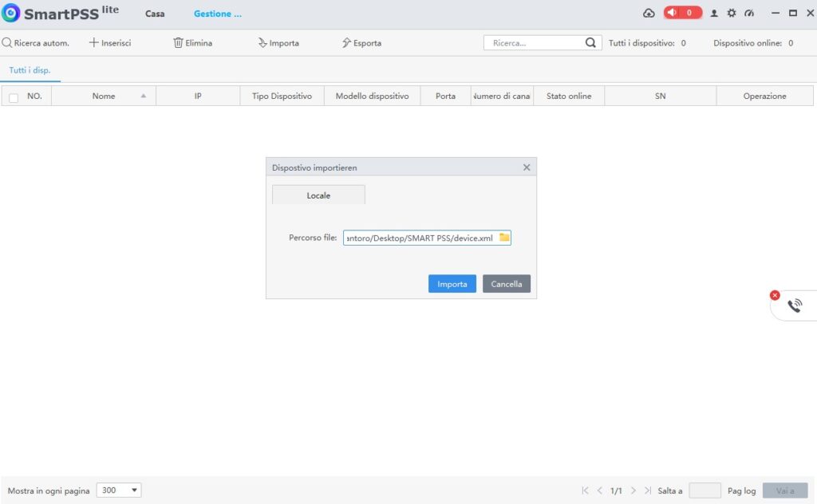Expand the items per page dropdown
This screenshot has height=504, width=817.
point(119,490)
